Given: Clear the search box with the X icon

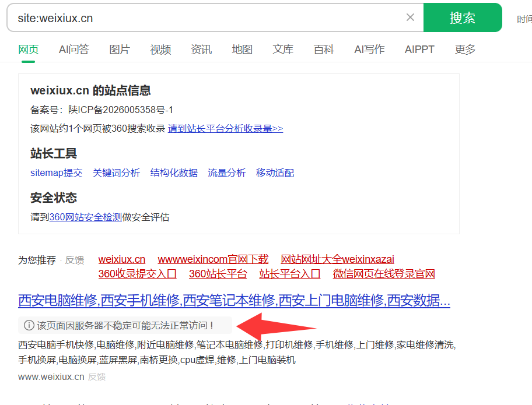Looking at the screenshot, I should (x=410, y=17).
